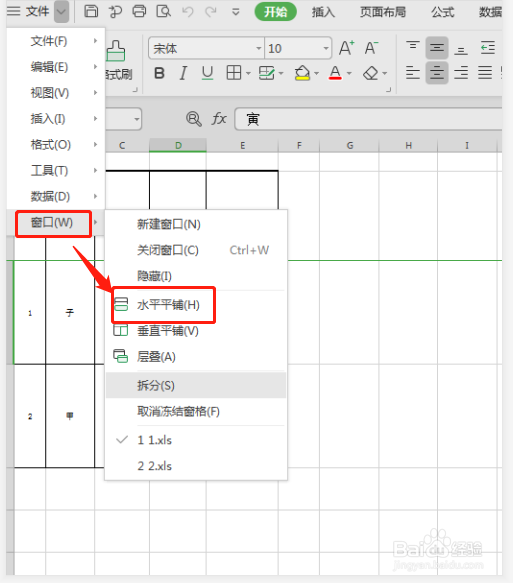The height and width of the screenshot is (583, 513).
Task: Toggle center horizontal alignment
Action: point(437,73)
